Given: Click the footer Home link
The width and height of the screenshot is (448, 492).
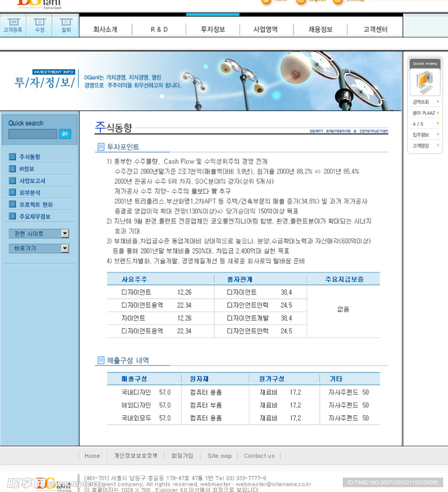Looking at the screenshot, I should pos(92,455).
